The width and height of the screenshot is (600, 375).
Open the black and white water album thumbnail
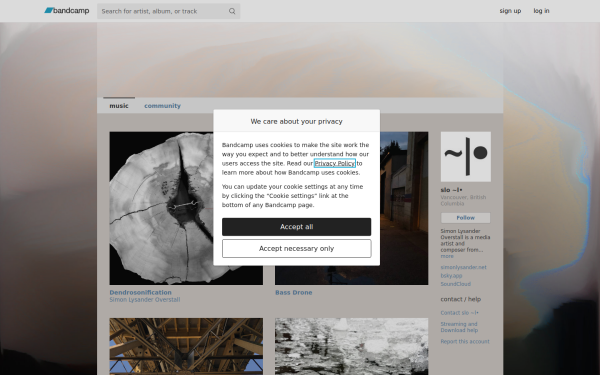point(352,346)
